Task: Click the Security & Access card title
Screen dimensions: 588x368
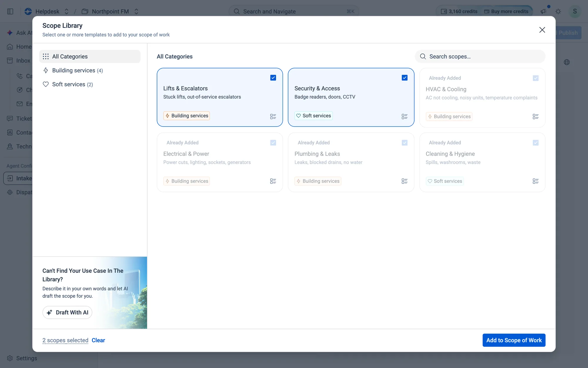Action: pyautogui.click(x=317, y=88)
